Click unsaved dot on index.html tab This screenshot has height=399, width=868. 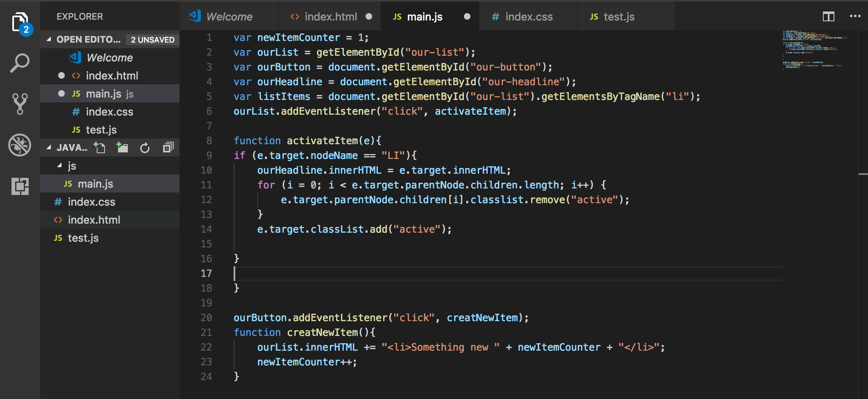(369, 16)
